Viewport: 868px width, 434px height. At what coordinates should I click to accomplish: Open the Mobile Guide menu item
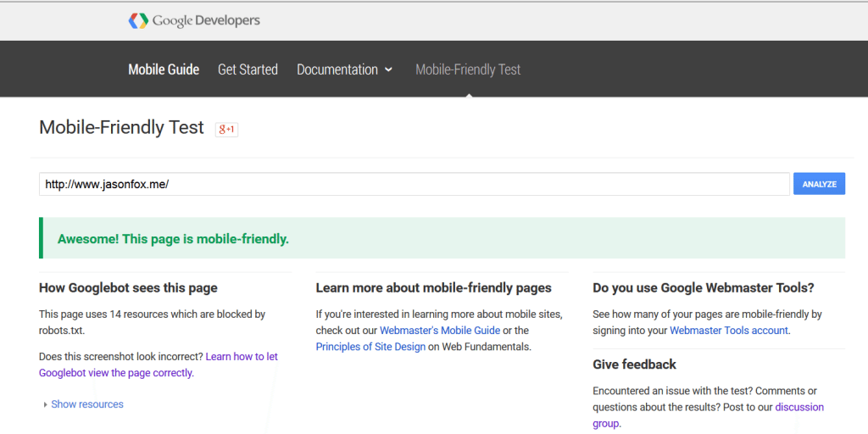click(164, 70)
